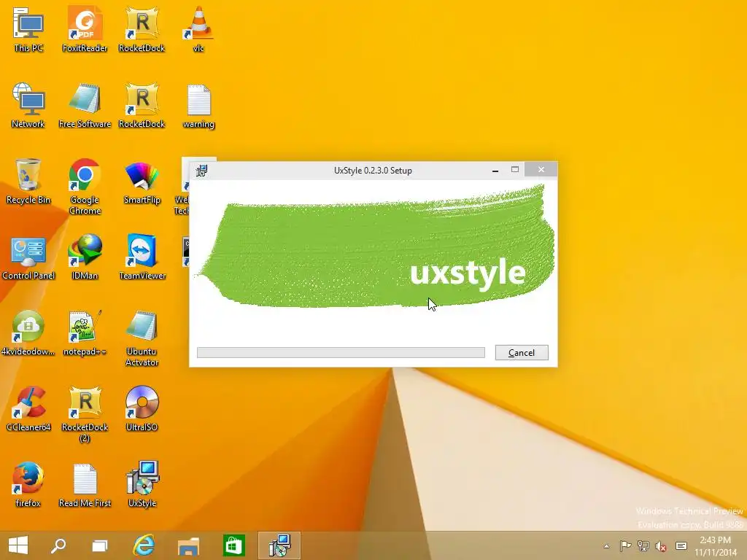Open the Windows Start button
This screenshot has width=747, height=560.
(18, 545)
